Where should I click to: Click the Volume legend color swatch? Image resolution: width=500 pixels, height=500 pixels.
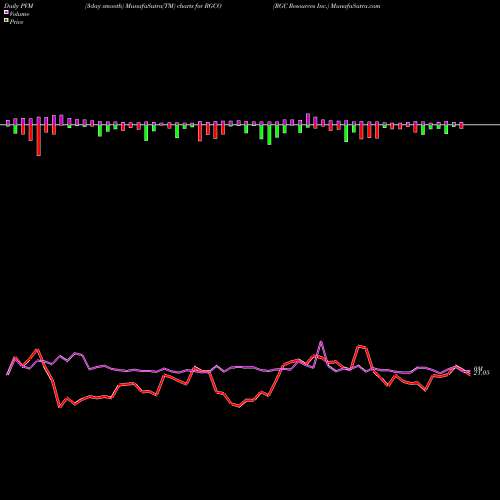pyautogui.click(x=6, y=13)
